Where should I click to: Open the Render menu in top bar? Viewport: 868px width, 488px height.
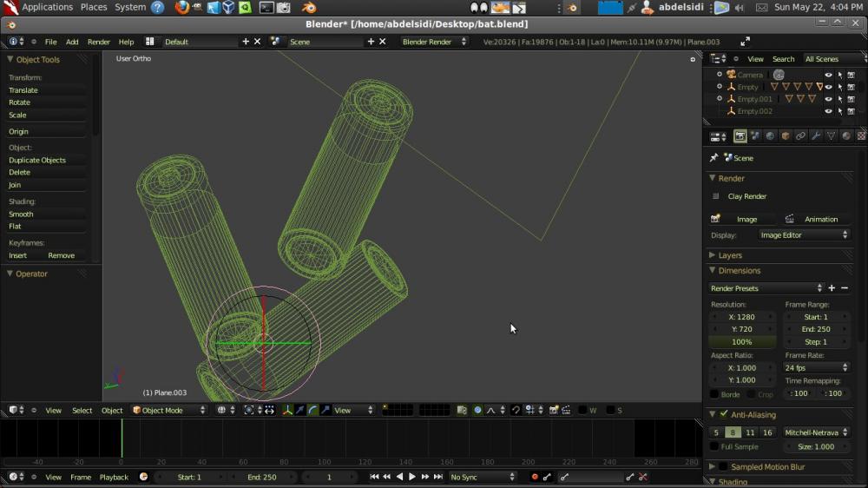pyautogui.click(x=99, y=42)
